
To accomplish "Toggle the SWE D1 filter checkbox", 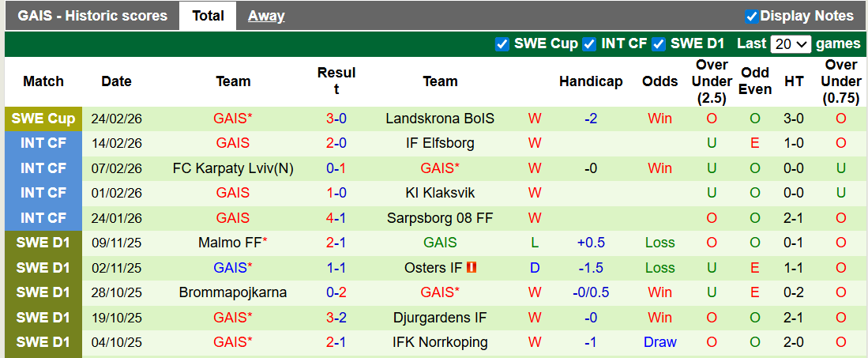I will 659,44.
